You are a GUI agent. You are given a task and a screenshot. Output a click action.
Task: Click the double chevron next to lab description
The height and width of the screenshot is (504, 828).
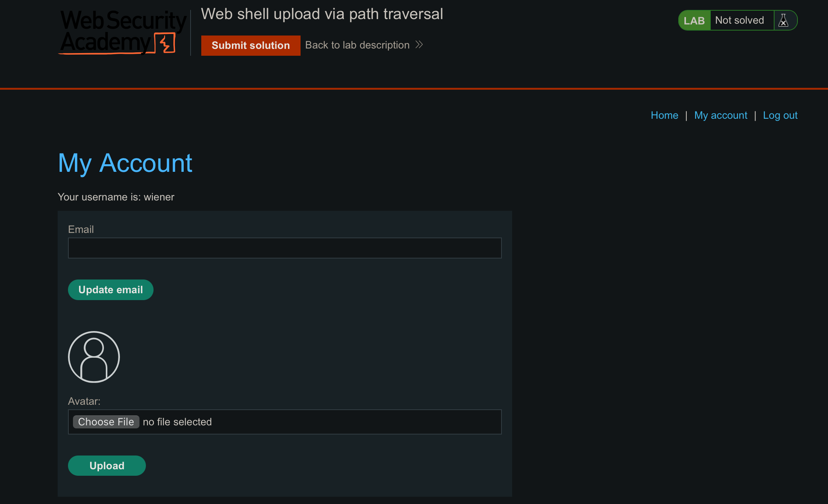point(419,45)
